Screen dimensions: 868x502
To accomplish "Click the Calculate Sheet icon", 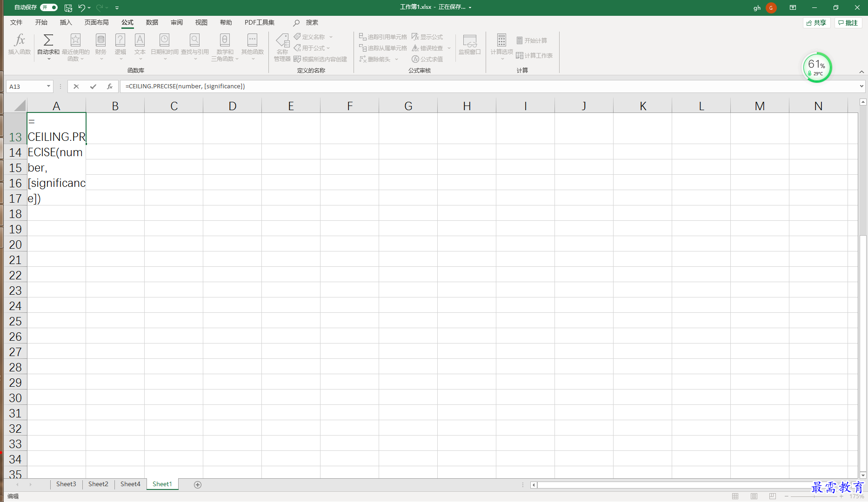I will [x=520, y=55].
